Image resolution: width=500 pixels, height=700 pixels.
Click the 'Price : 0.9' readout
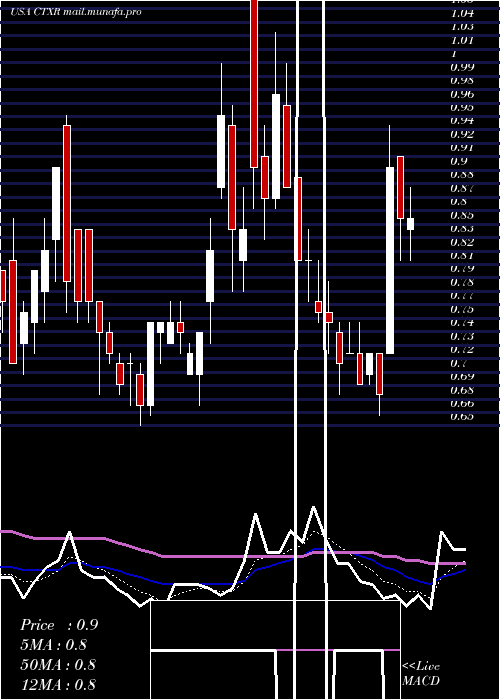point(59,625)
